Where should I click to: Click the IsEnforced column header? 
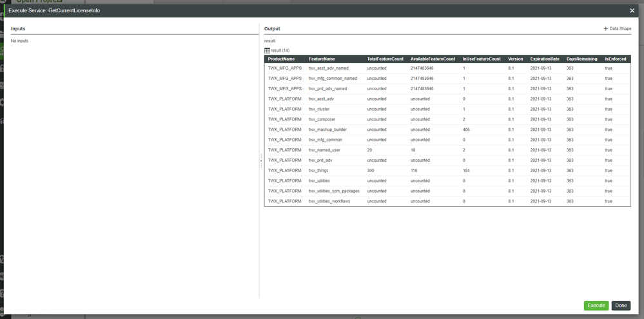(615, 59)
